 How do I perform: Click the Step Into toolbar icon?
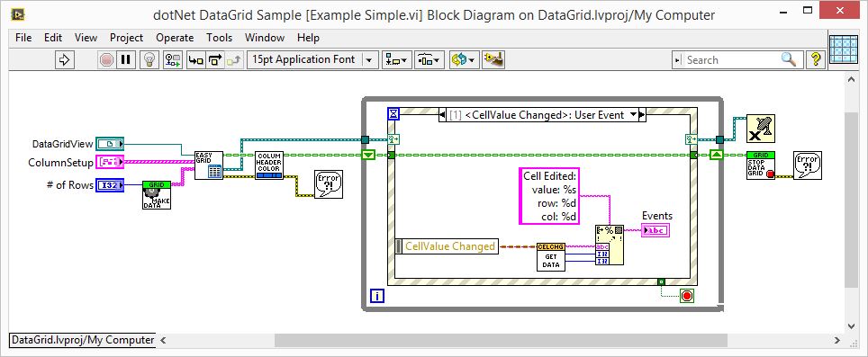pos(196,59)
